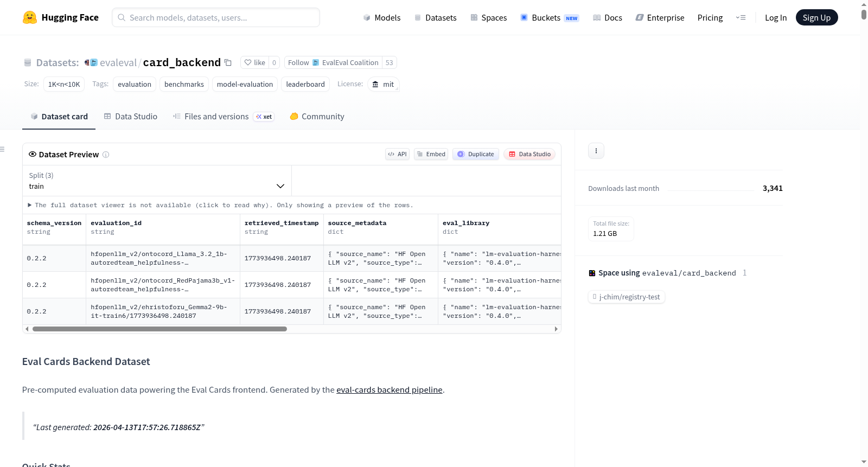Open the three-dot options menu in sidebar
Screen dimensions: 868x467
pos(596,151)
